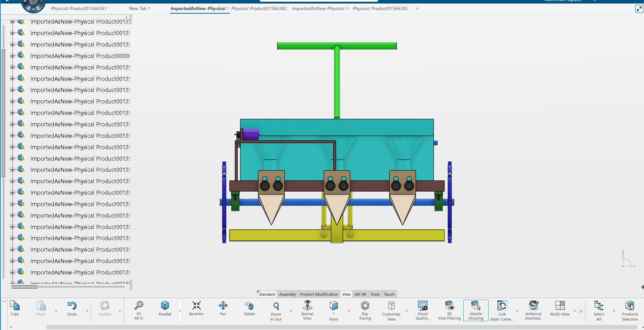Click Ambience Overload icon
This screenshot has width=644, height=330.
click(x=533, y=305)
